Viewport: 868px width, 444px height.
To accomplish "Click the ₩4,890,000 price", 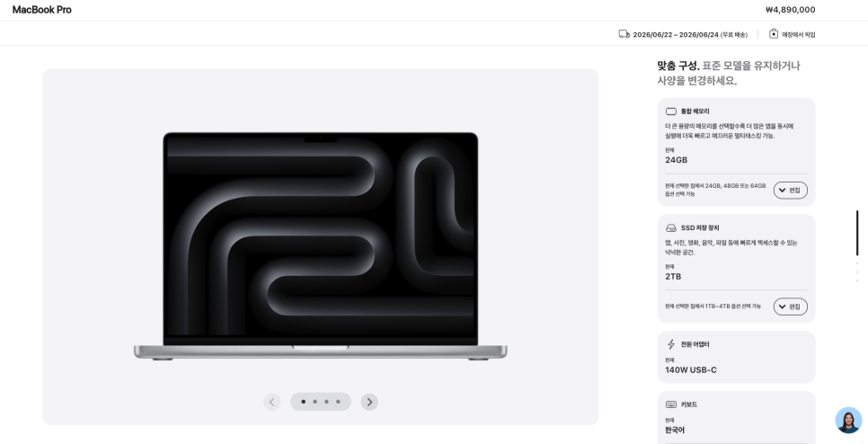I will [x=790, y=9].
